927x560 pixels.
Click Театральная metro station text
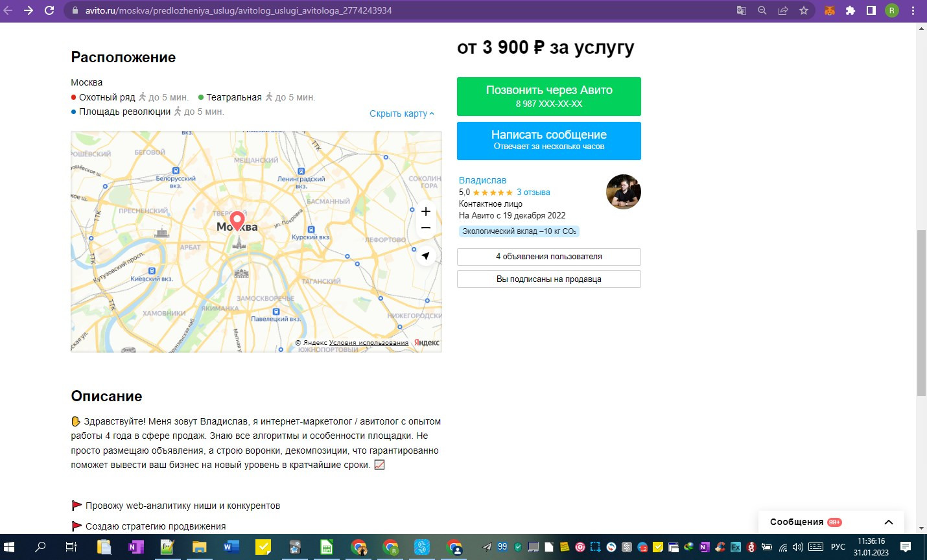234,97
